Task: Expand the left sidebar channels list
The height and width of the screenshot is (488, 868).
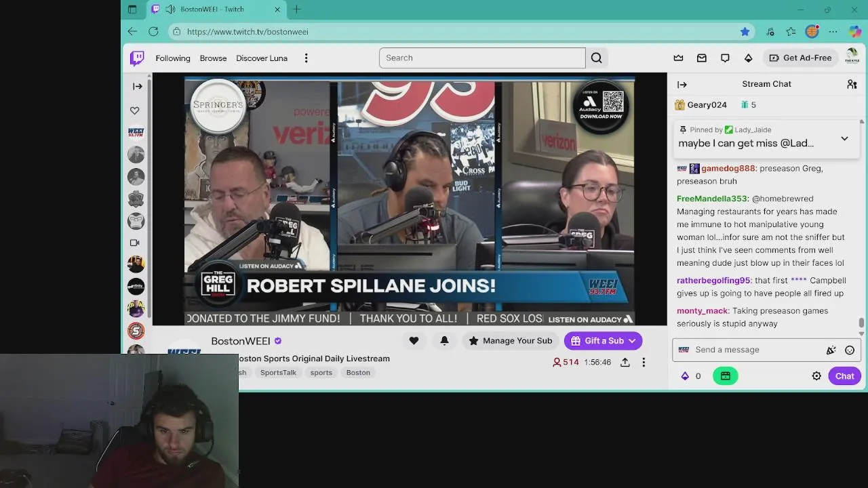Action: (138, 86)
